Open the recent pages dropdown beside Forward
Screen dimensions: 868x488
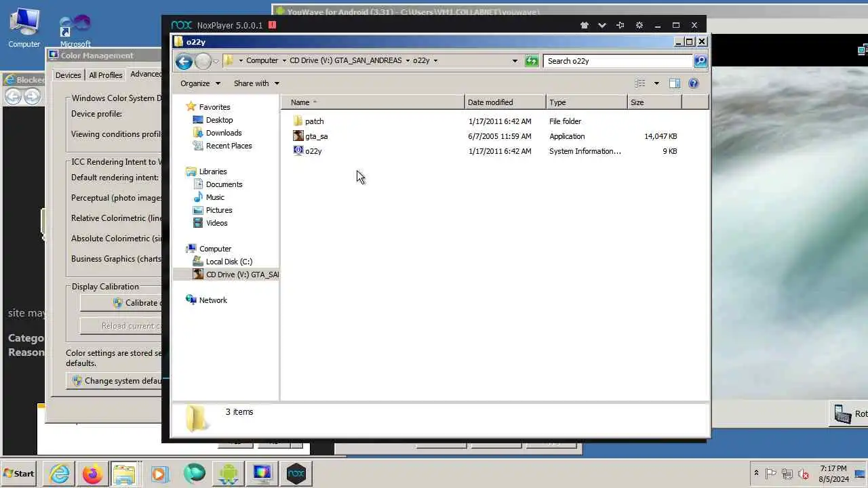pos(216,61)
